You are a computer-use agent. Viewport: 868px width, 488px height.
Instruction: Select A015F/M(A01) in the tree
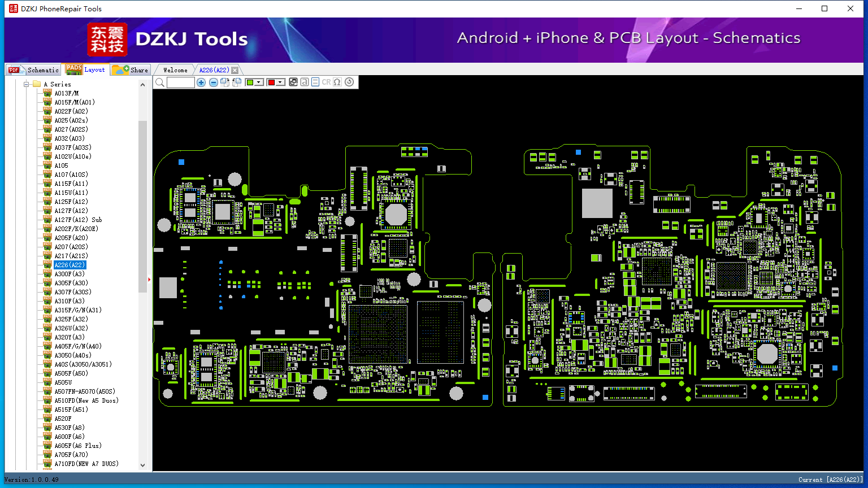click(75, 102)
